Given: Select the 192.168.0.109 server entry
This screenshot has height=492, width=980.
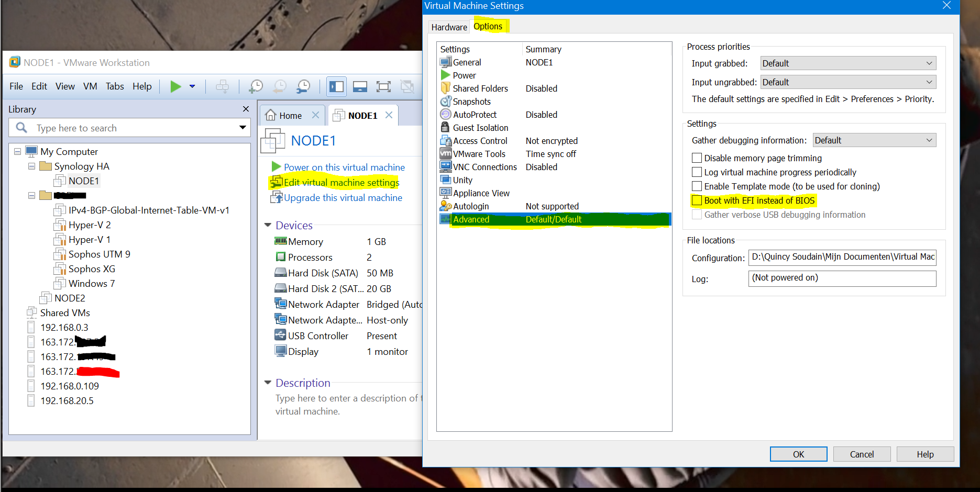Looking at the screenshot, I should [69, 386].
